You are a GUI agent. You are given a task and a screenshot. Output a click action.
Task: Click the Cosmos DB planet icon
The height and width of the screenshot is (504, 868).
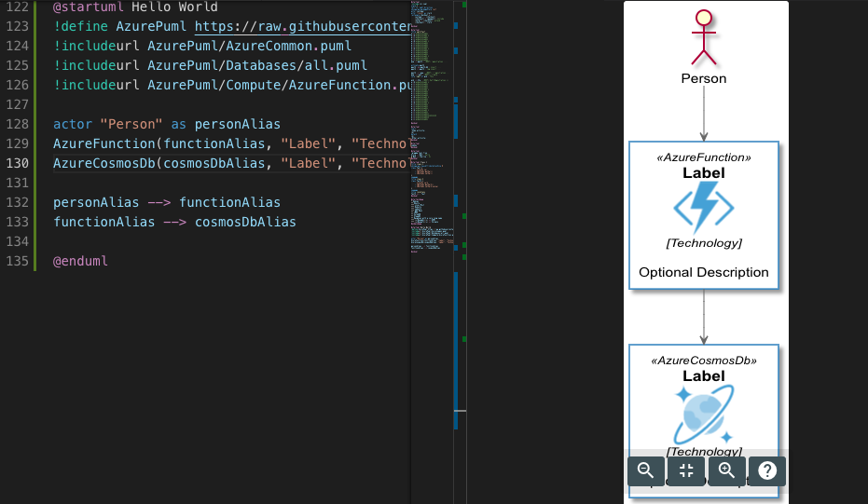tap(704, 415)
